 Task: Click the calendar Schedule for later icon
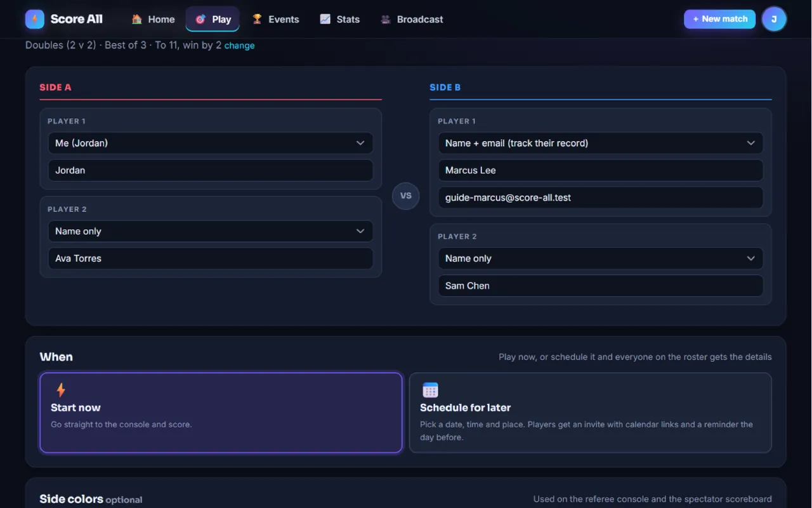click(x=430, y=390)
